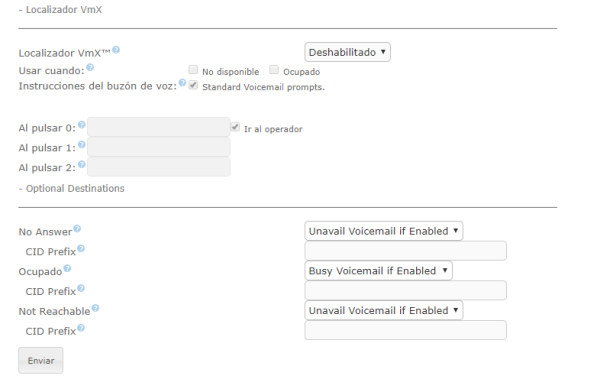This screenshot has height=392, width=600.
Task: Tick the Ocupado checkbox under Usar cuando
Action: [274, 70]
